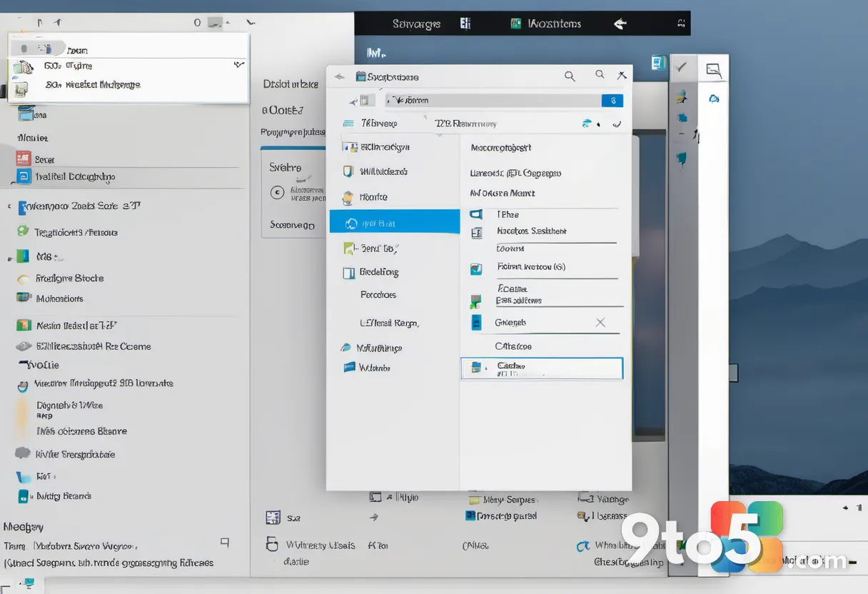This screenshot has width=868, height=594.
Task: Click the checkmark icon at the dialog toolbar right
Action: (617, 124)
